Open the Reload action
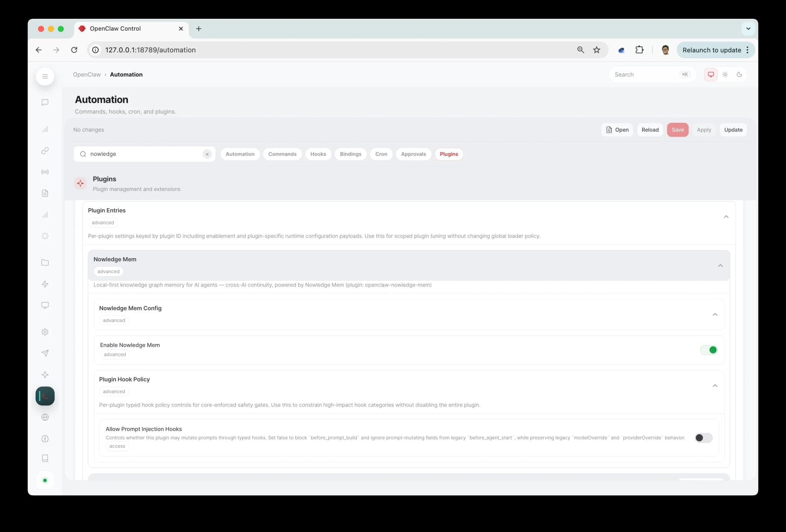The width and height of the screenshot is (786, 532). (650, 130)
